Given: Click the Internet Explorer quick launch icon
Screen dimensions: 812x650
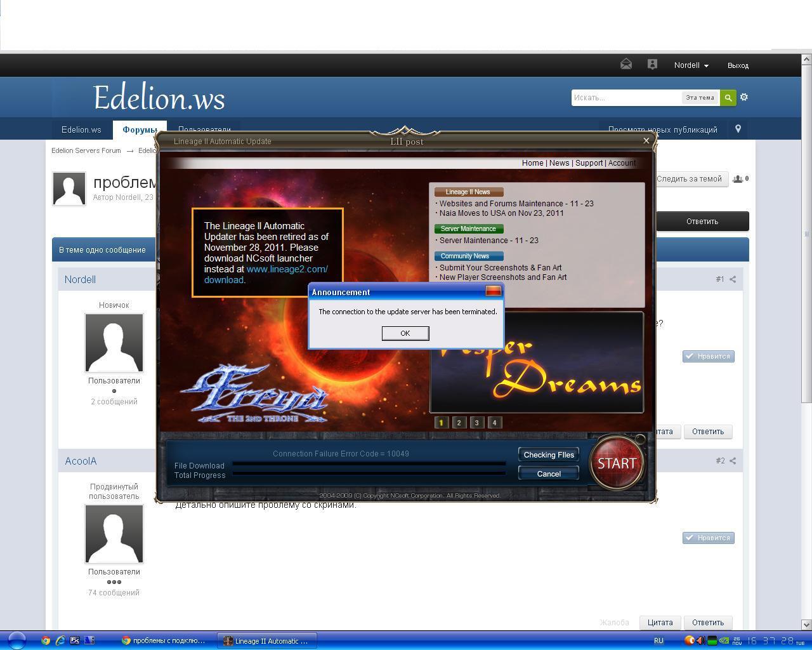Looking at the screenshot, I should 60,640.
